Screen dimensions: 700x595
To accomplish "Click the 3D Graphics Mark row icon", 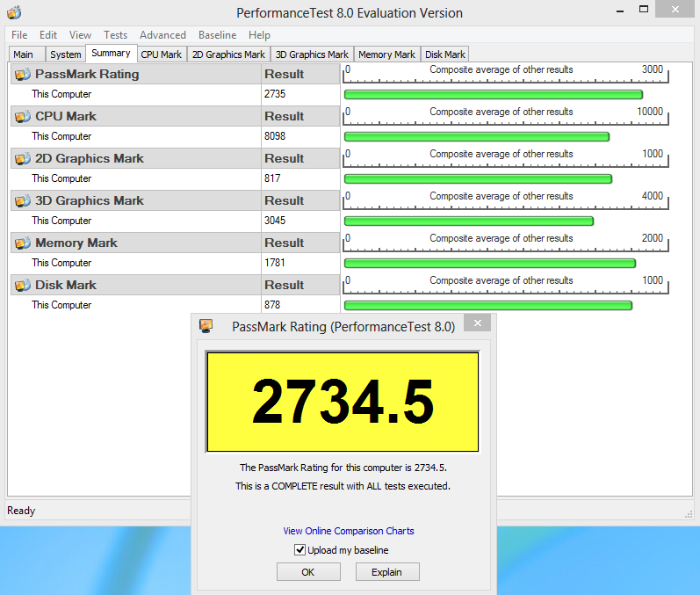I will point(23,201).
